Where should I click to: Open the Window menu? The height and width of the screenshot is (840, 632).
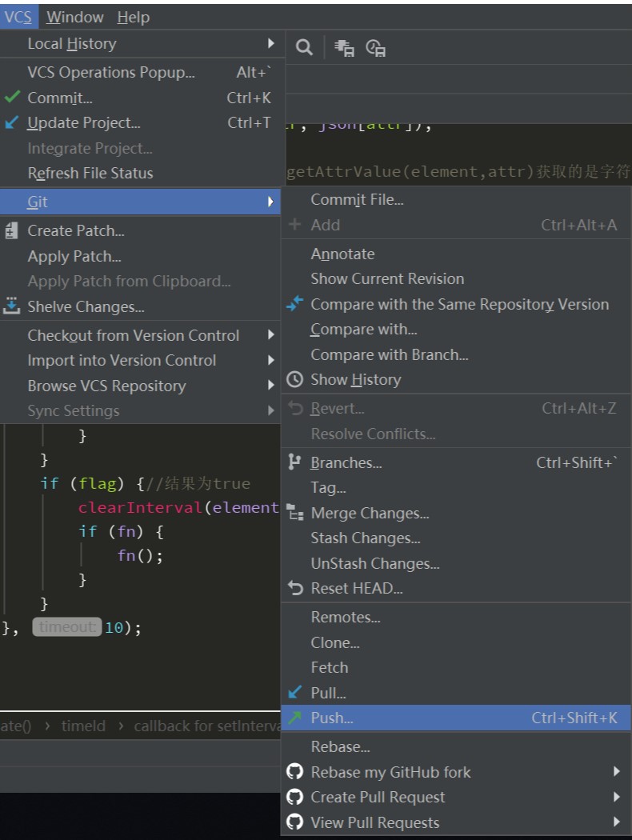(74, 17)
